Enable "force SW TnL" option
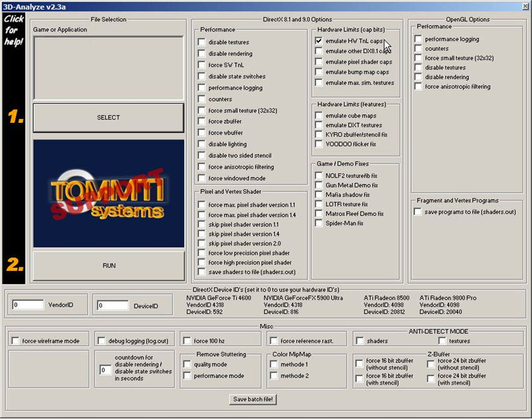This screenshot has width=532, height=419. click(x=202, y=65)
